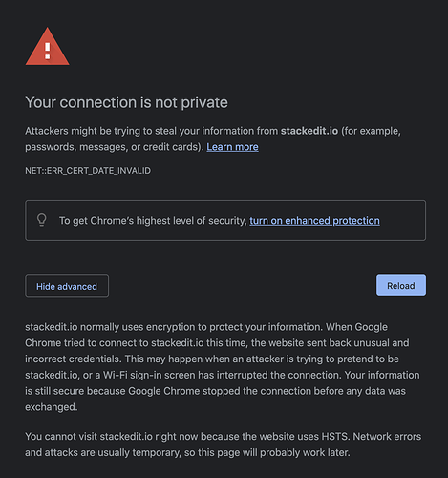The height and width of the screenshot is (478, 448).
Task: Click the bold stackedit.io domain name
Action: click(x=309, y=131)
